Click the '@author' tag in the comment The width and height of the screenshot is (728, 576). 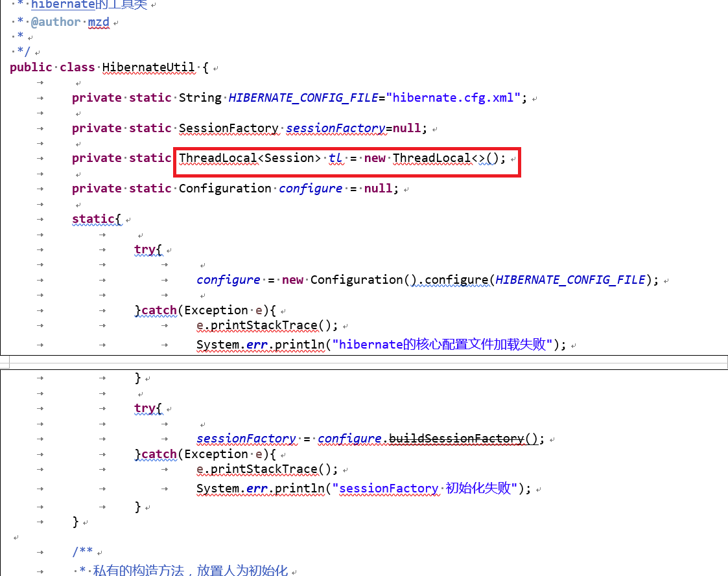(55, 22)
